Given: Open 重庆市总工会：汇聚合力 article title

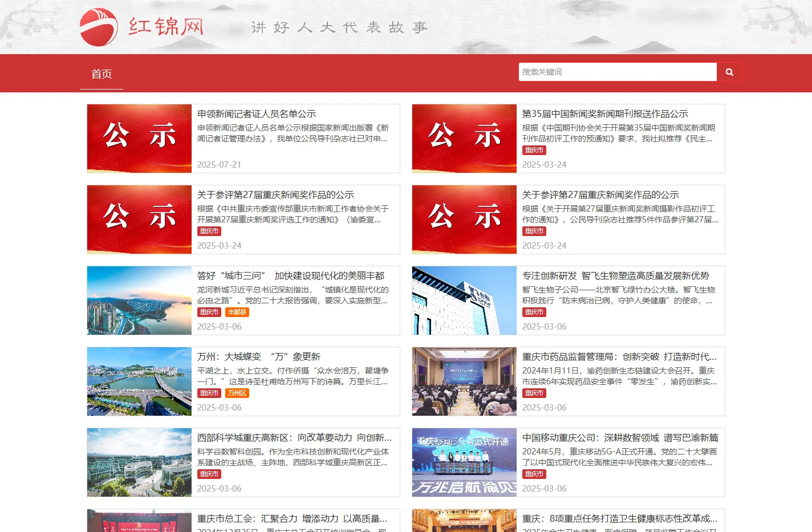Looking at the screenshot, I should (x=292, y=519).
